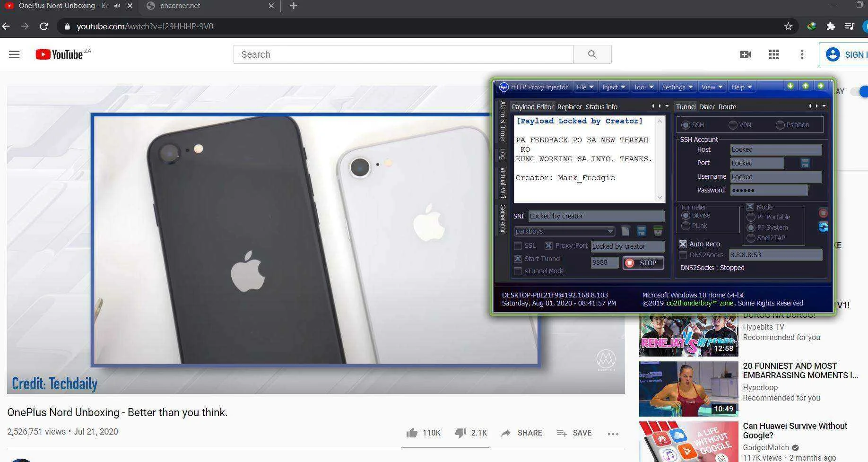The height and width of the screenshot is (462, 868).
Task: Click in the YouTube Search field
Action: click(404, 54)
